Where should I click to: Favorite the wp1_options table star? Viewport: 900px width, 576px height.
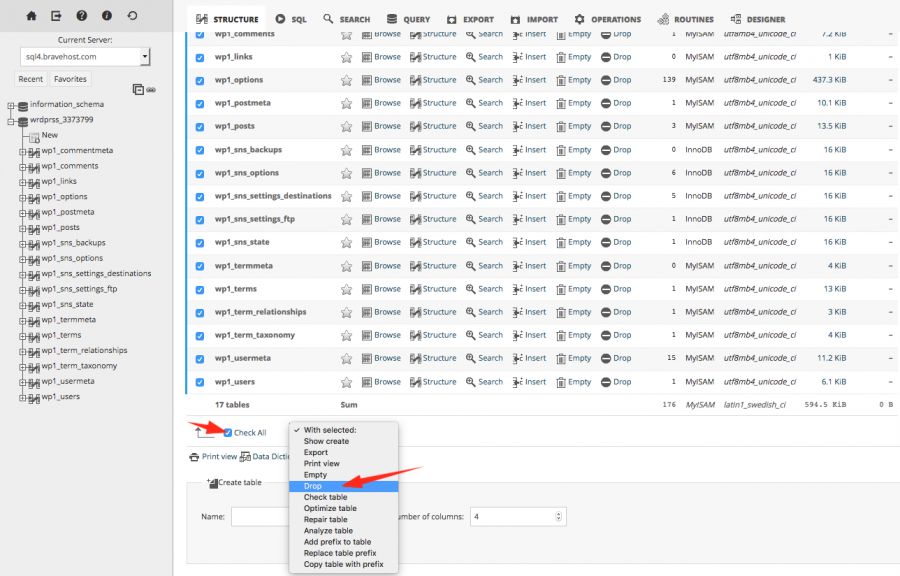(x=346, y=80)
